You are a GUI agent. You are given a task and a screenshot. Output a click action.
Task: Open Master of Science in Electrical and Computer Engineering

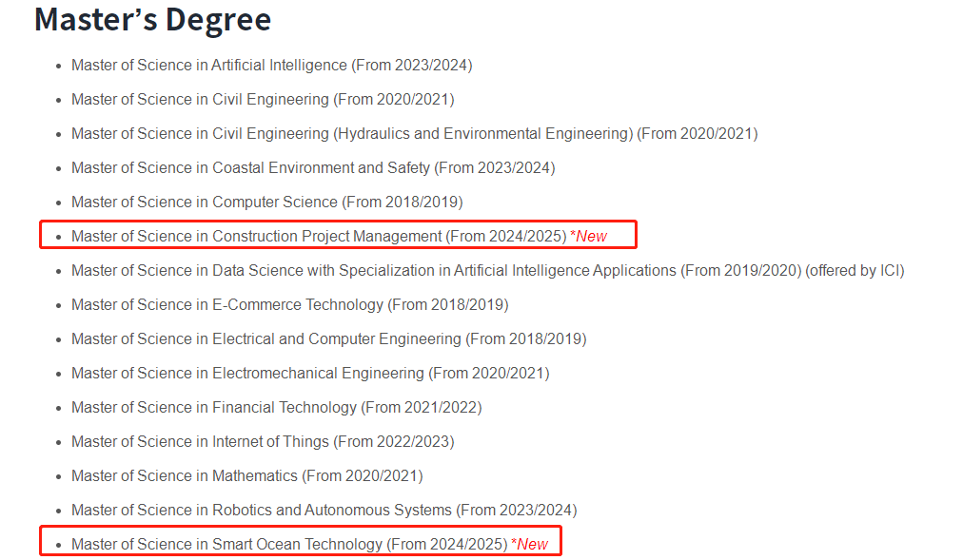click(x=266, y=339)
